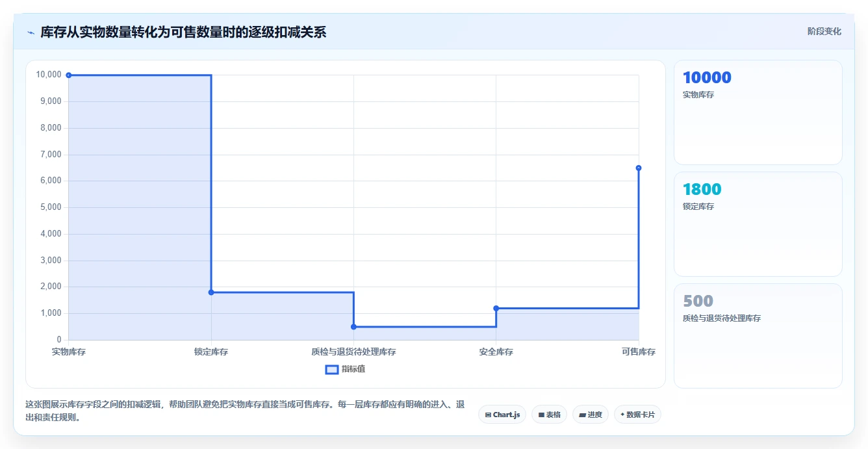Select the 进度 tag chip
This screenshot has height=449, width=868.
click(x=590, y=415)
